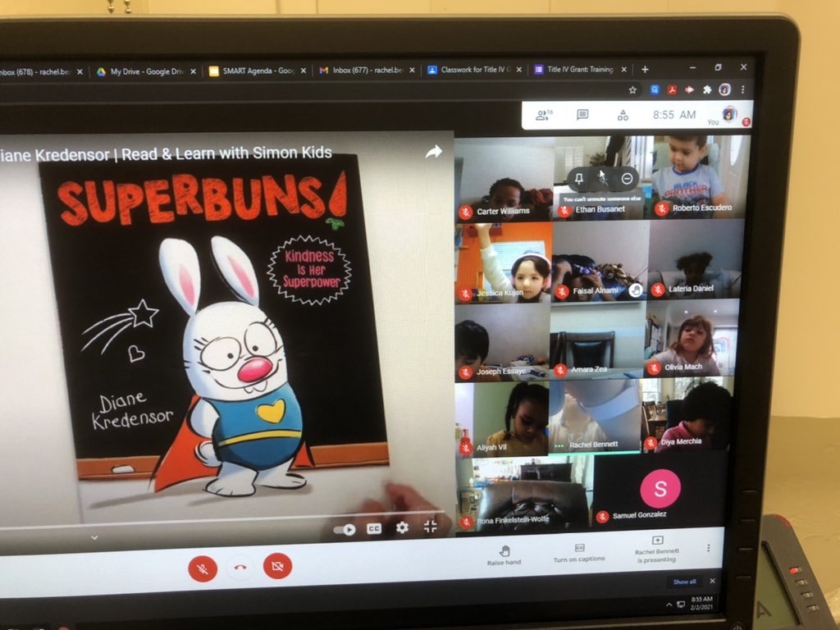The width and height of the screenshot is (840, 630).
Task: Open a new browser tab
Action: point(645,70)
